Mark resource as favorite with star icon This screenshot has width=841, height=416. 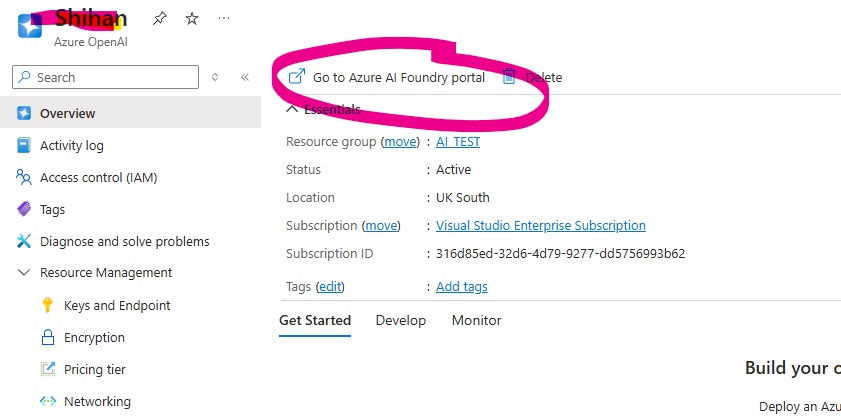click(192, 19)
